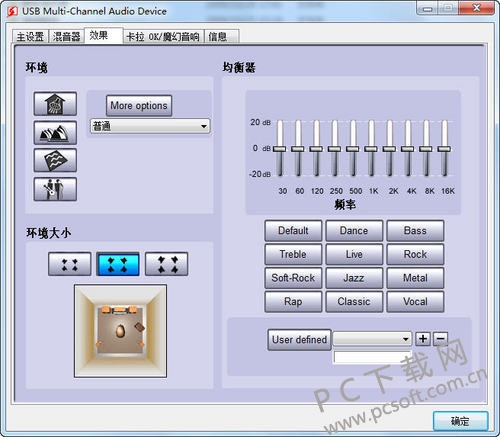Apply the Rap equalizer preset
Image resolution: width=500 pixels, height=437 pixels.
293,302
